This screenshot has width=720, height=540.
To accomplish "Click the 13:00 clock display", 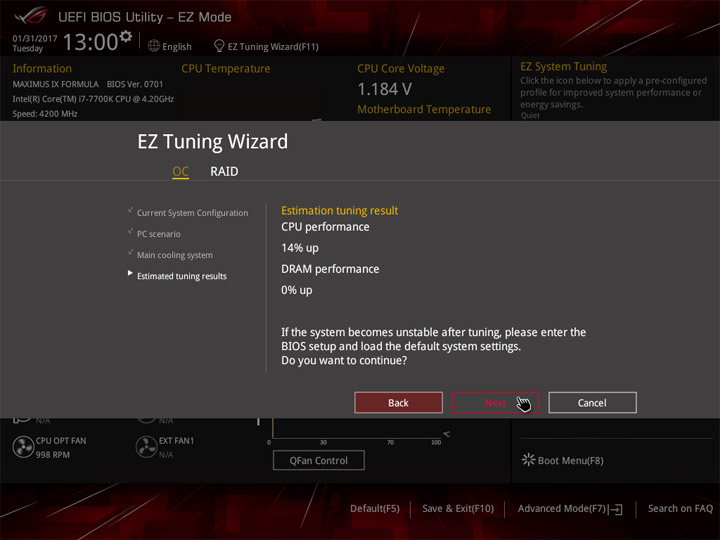I will 90,42.
